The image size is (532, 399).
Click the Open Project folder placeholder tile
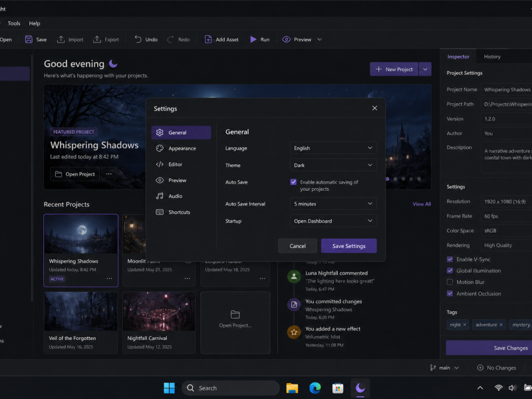tap(235, 323)
